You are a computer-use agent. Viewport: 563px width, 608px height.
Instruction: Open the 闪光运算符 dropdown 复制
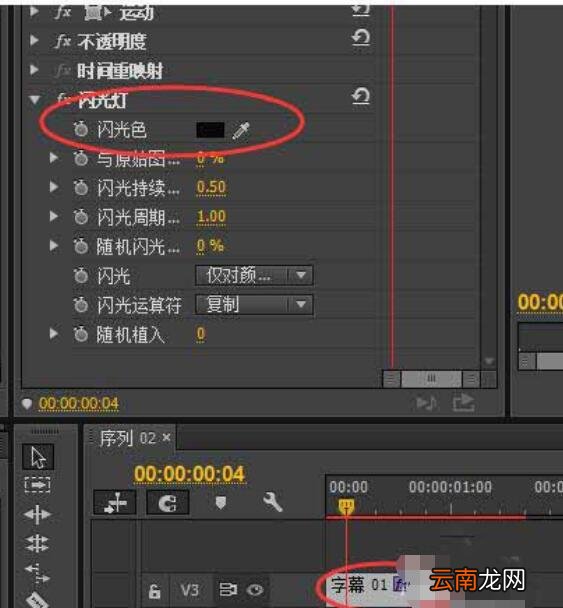(x=254, y=305)
